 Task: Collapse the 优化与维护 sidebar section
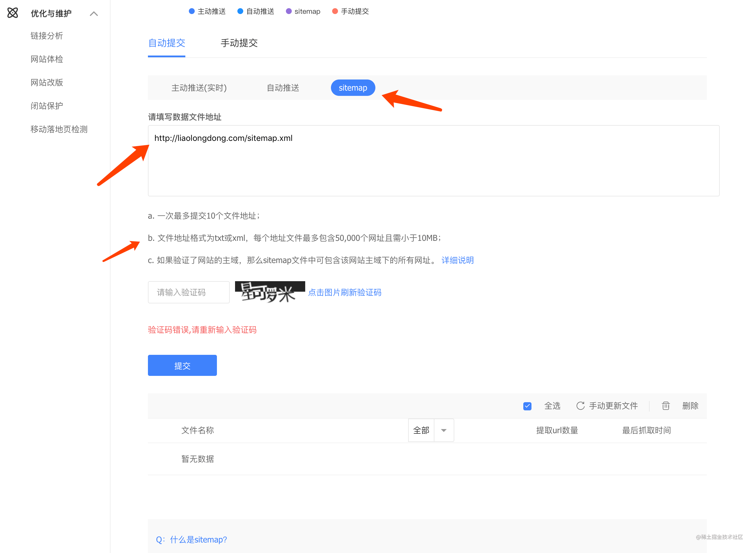(94, 14)
